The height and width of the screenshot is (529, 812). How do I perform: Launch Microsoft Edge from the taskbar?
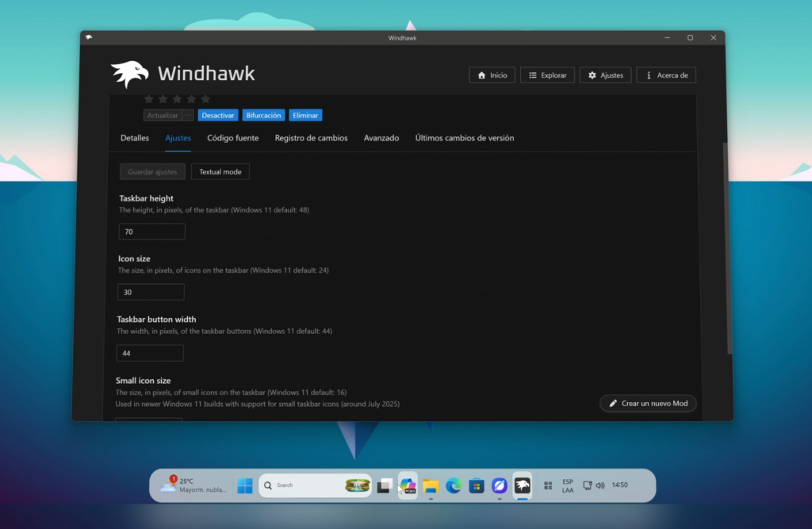point(454,486)
